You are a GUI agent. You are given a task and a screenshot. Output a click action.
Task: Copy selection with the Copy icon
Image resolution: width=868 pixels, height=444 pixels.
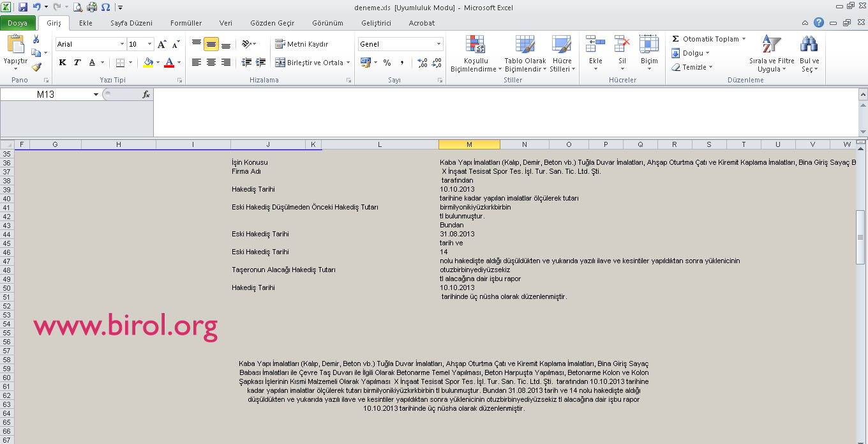(x=36, y=53)
